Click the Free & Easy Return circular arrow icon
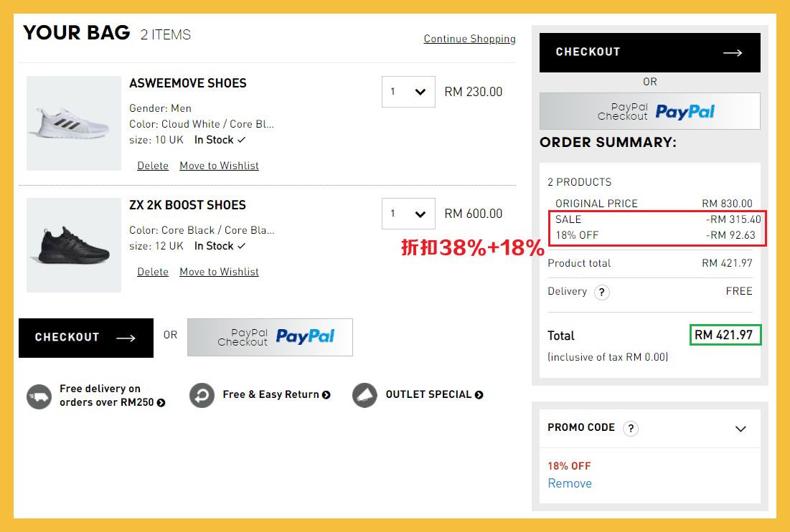This screenshot has height=532, width=790. click(x=202, y=395)
